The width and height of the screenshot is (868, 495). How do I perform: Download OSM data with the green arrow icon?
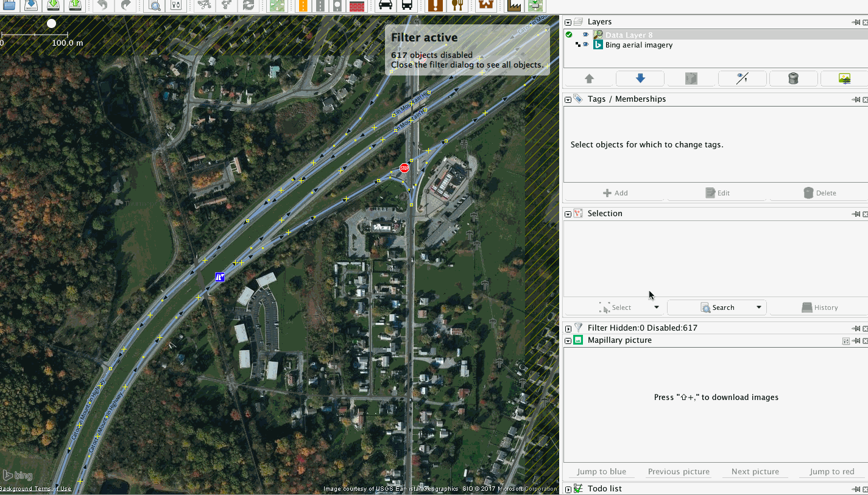point(53,6)
